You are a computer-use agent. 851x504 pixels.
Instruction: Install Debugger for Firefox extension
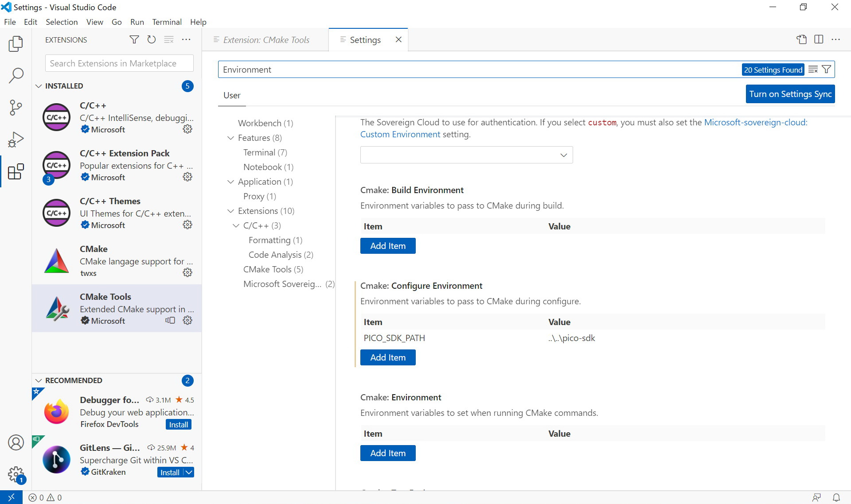pos(179,424)
